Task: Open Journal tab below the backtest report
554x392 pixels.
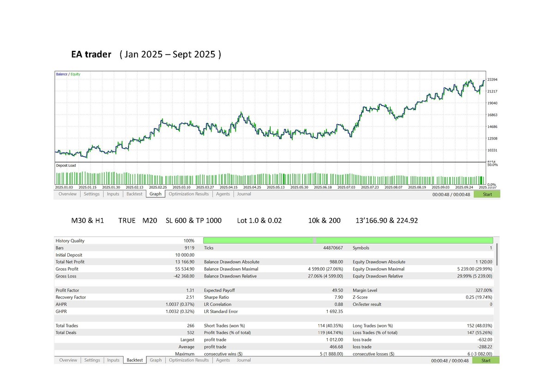Action: click(244, 360)
